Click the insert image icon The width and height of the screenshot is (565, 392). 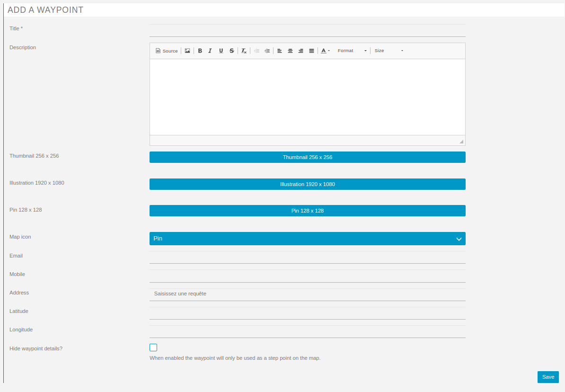click(x=187, y=51)
